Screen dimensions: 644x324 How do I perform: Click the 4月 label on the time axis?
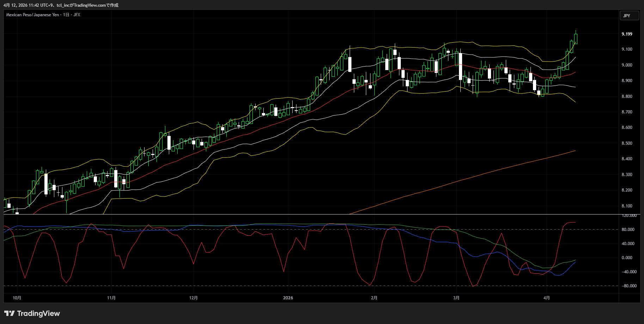point(546,298)
